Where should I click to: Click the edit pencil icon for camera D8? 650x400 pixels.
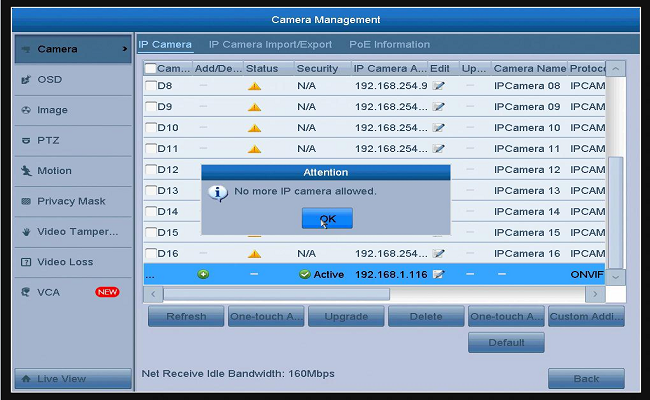tap(439, 86)
